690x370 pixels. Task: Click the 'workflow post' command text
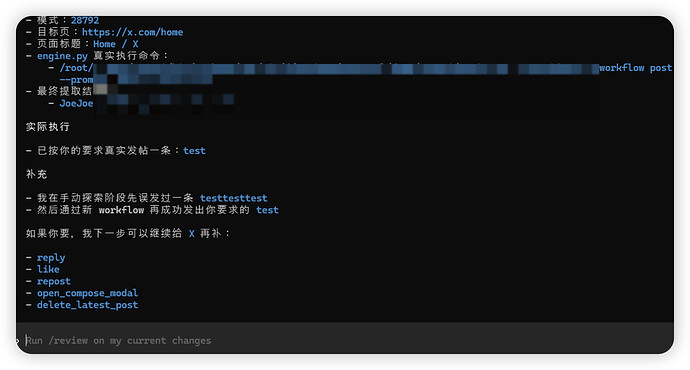[x=635, y=68]
